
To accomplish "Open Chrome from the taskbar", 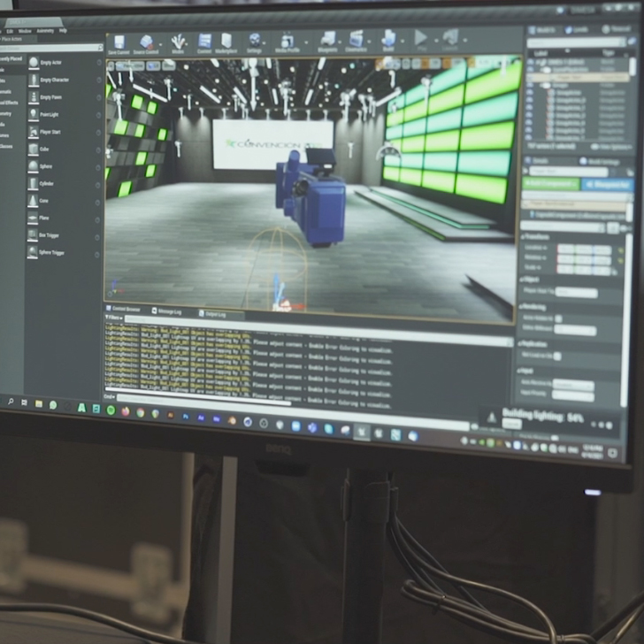I will coord(141,412).
